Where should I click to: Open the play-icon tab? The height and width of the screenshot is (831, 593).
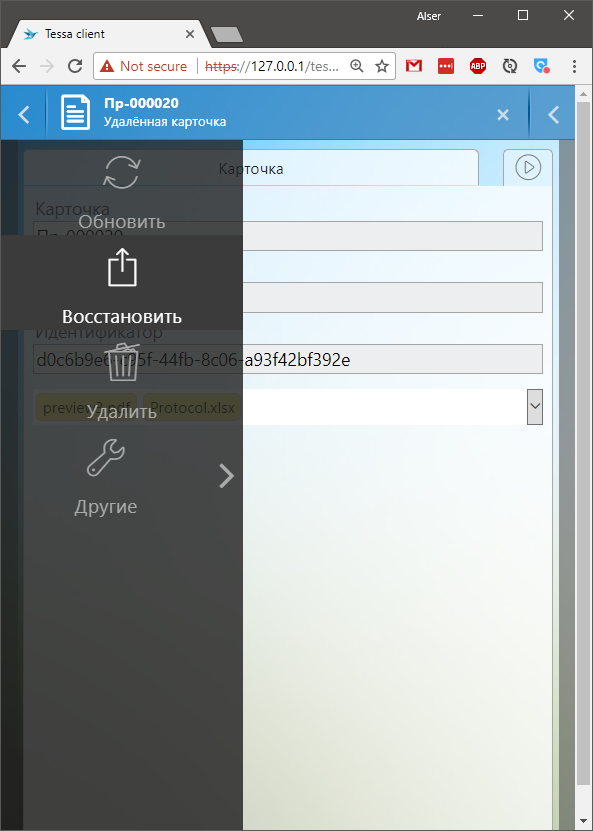(528, 167)
